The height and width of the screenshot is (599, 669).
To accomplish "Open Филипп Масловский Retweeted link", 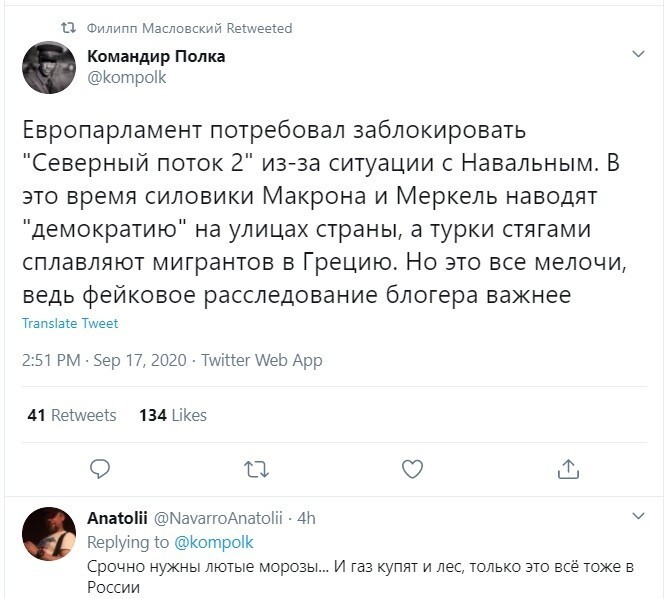I will [189, 28].
